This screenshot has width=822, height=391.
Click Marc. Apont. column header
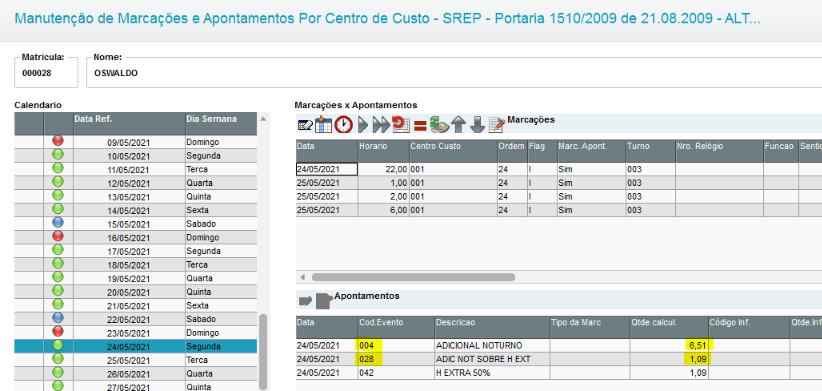coord(591,151)
